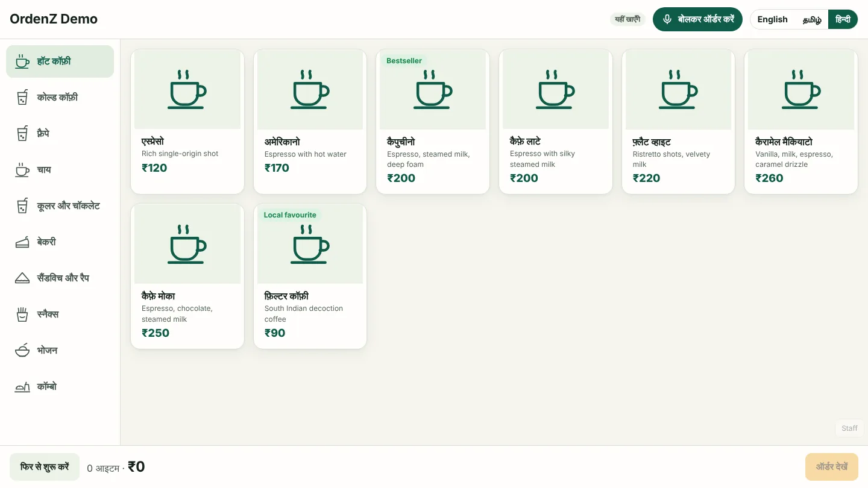Screen dimensions: 868x488
Task: Click the 0 आइटम · ₹0 cart total
Action: [116, 467]
